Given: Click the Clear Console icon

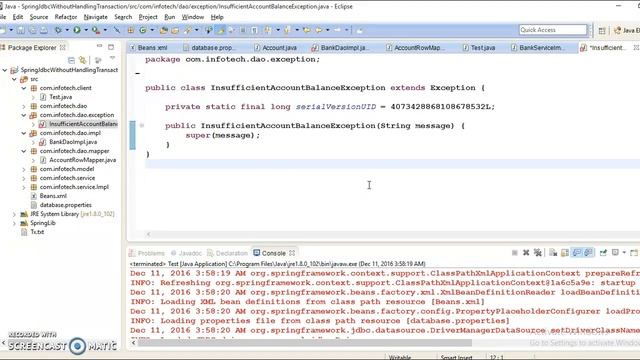Looking at the screenshot, I should click(553, 253).
